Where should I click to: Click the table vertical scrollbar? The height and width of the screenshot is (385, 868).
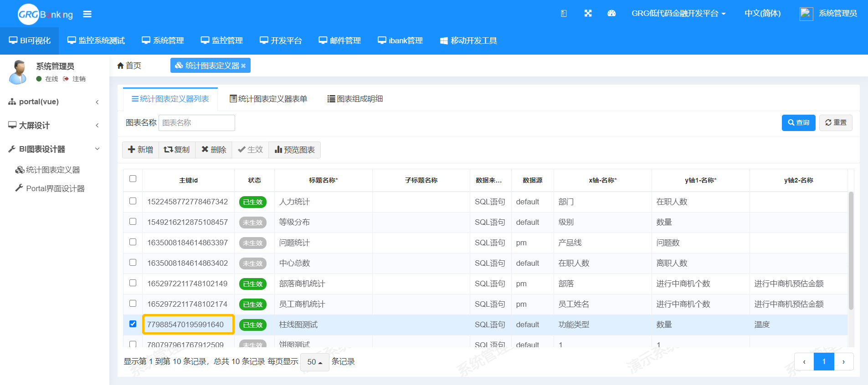[x=851, y=251]
